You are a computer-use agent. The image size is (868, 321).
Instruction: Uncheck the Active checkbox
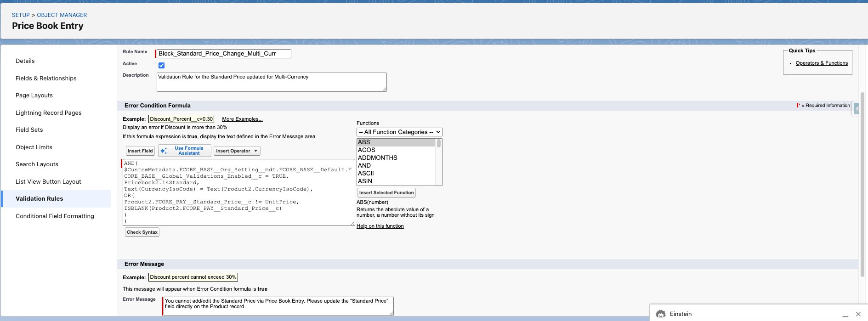click(161, 65)
